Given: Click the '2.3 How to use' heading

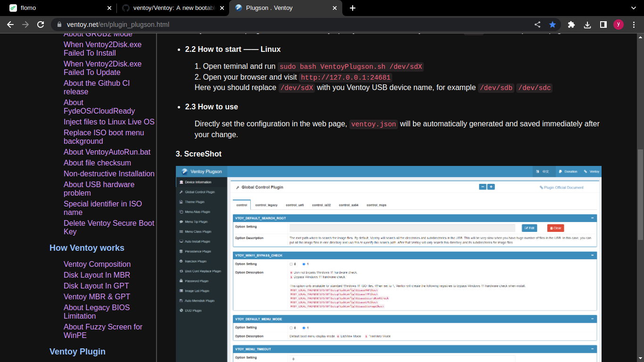Looking at the screenshot, I should click(212, 107).
